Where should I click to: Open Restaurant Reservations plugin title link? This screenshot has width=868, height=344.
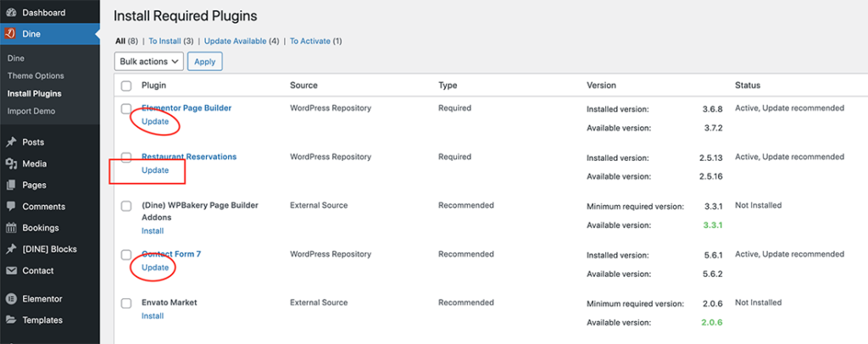[x=189, y=157]
